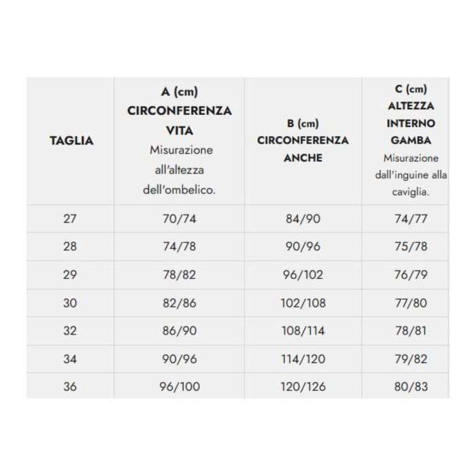Select the 120/126 hip value
Image resolution: width=476 pixels, height=476 pixels.
pyautogui.click(x=303, y=387)
